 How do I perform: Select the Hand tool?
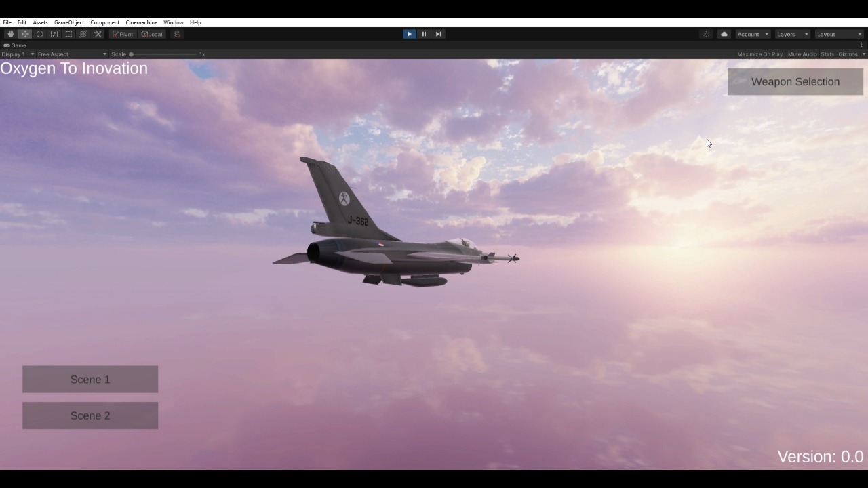[x=10, y=34]
